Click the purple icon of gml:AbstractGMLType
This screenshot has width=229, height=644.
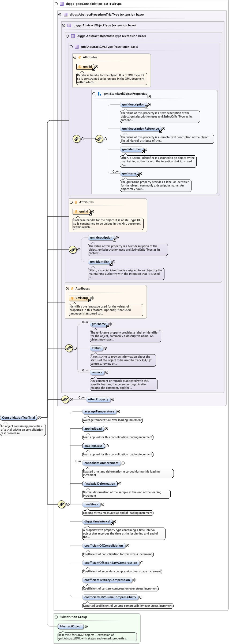[77, 47]
